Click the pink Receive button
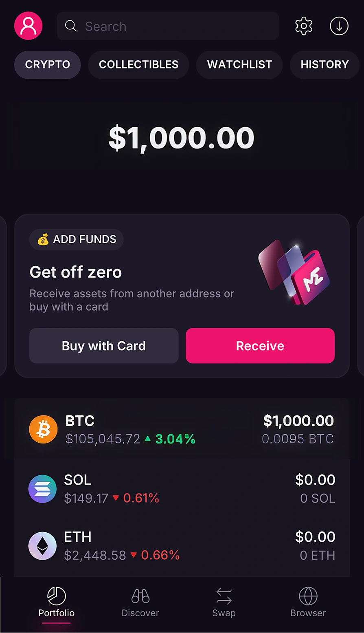This screenshot has height=633, width=364. coord(260,346)
